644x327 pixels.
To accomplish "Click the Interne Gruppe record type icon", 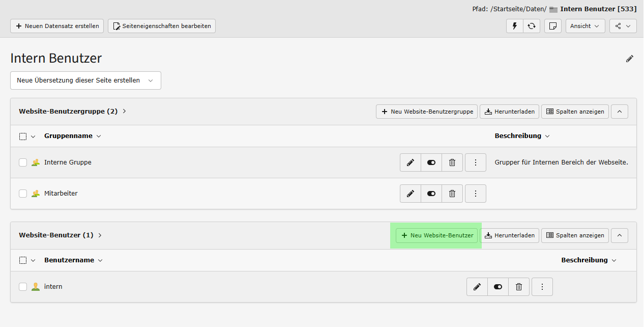I will click(x=36, y=162).
